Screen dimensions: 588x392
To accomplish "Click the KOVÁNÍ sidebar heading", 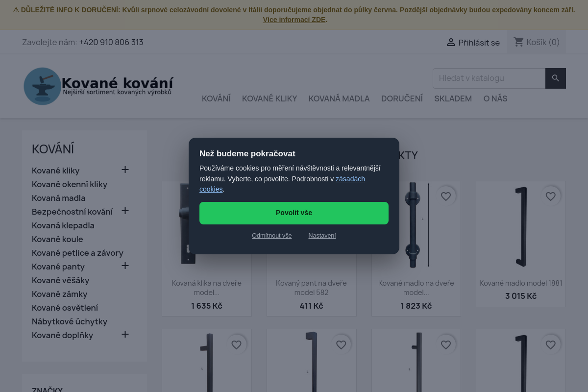I will point(53,149).
